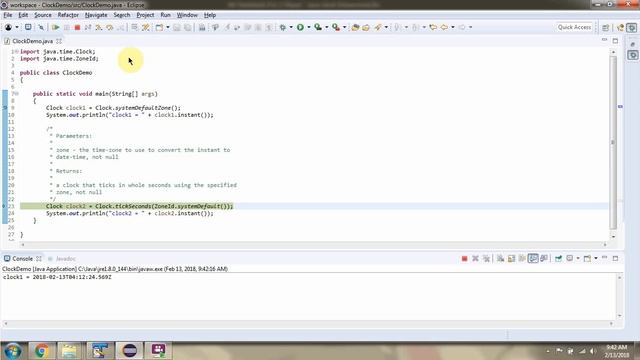The width and height of the screenshot is (640, 360).
Task: Click the Windows Start button
Action: coord(13,351)
